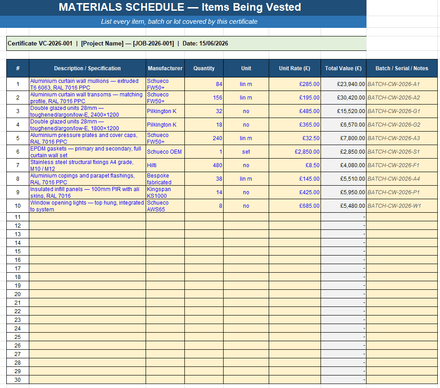
Task: Select the unit rate cell £145.00
Action: (x=295, y=179)
